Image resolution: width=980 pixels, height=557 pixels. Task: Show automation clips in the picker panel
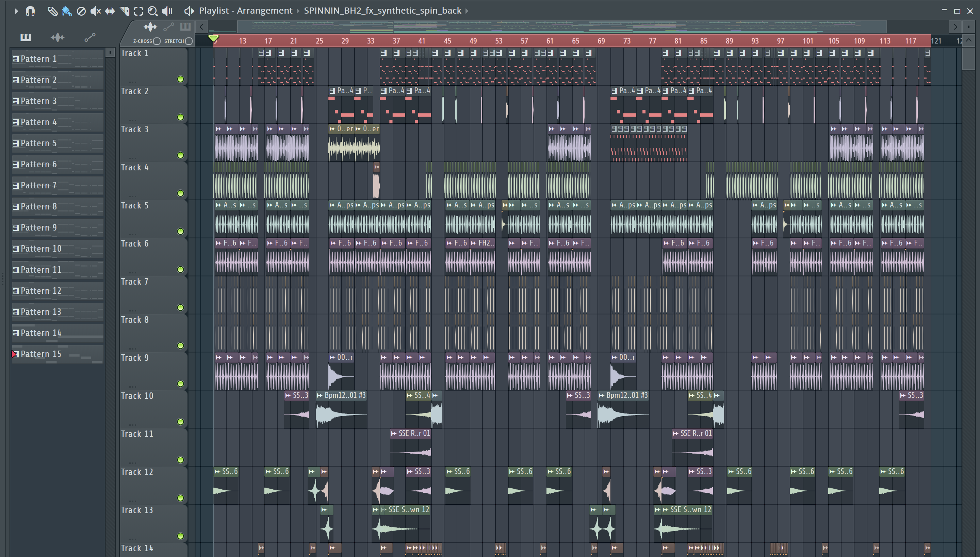tap(89, 37)
